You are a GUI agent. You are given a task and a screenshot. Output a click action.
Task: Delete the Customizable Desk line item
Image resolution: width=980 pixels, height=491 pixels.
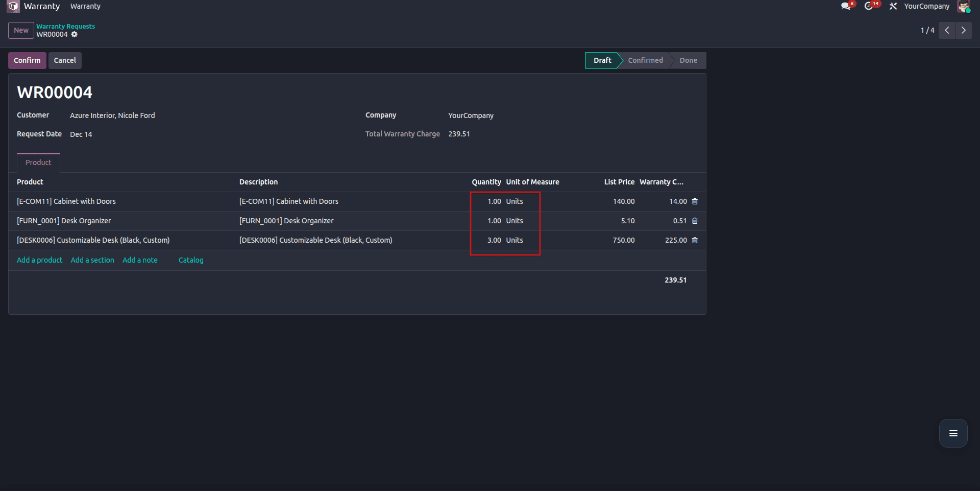click(x=695, y=240)
